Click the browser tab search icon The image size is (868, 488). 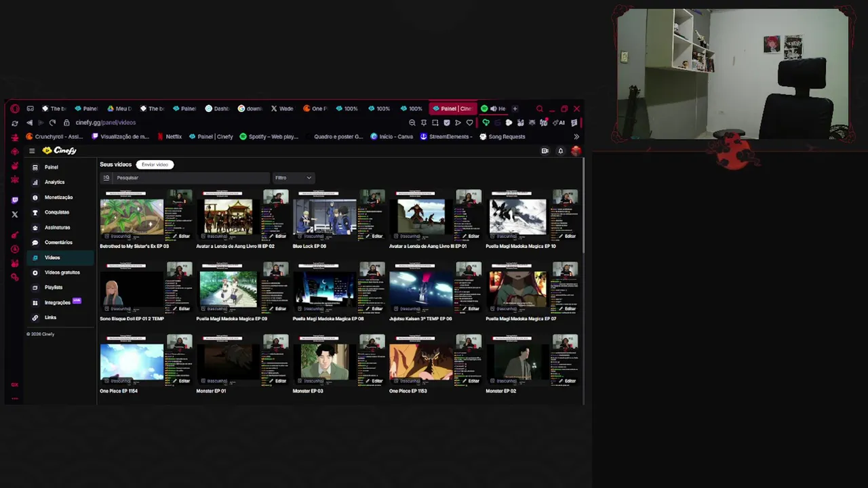pos(540,108)
